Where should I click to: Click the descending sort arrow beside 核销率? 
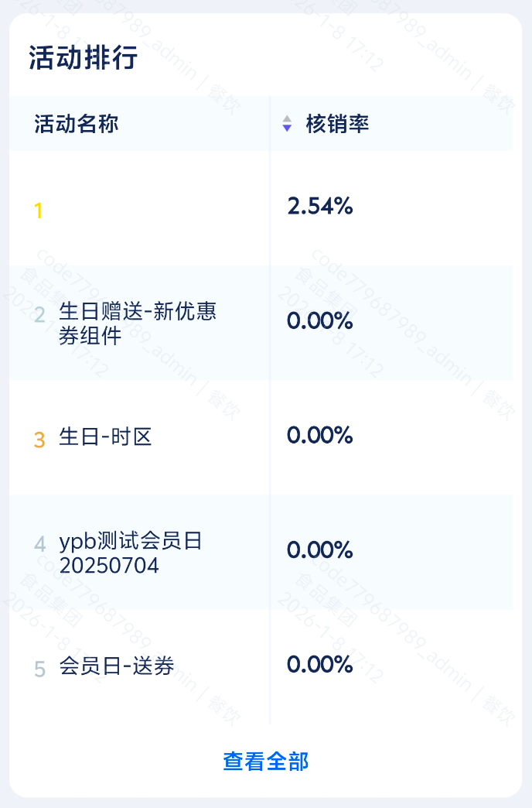click(x=287, y=128)
